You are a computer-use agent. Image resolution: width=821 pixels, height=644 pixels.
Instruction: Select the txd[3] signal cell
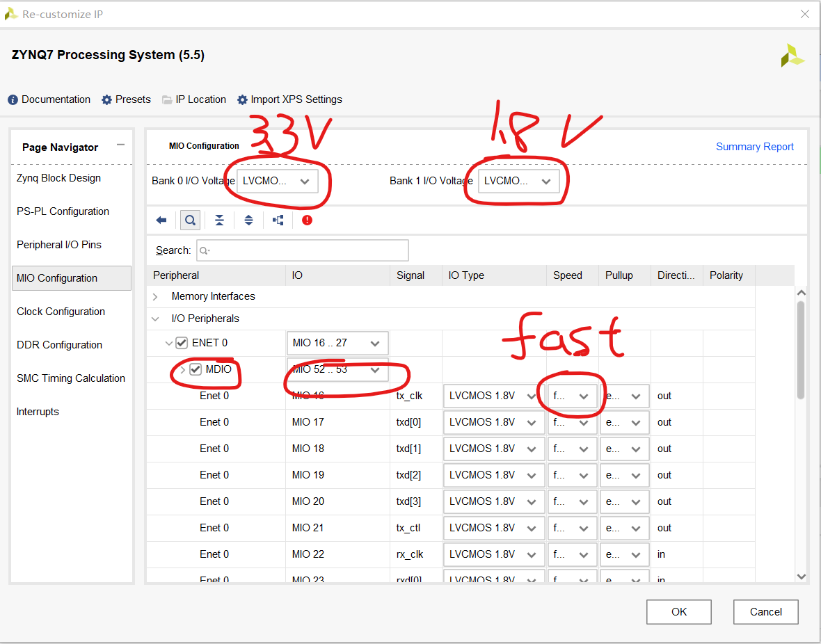coord(416,501)
